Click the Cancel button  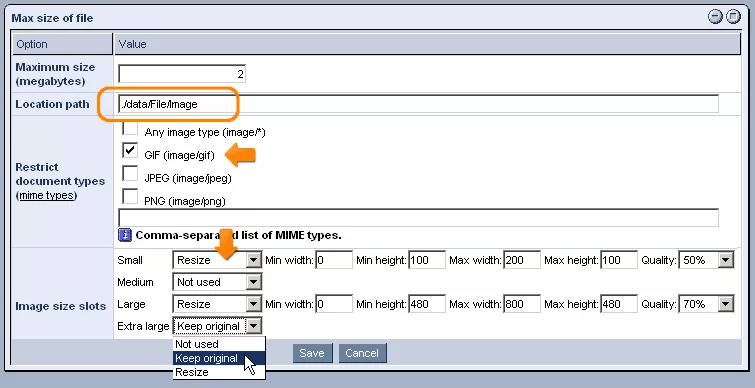362,353
